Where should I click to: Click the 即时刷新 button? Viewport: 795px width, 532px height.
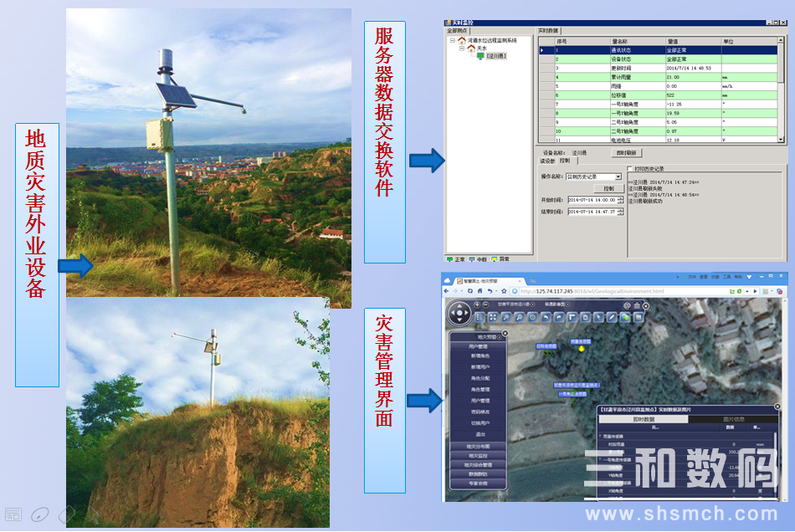(627, 153)
